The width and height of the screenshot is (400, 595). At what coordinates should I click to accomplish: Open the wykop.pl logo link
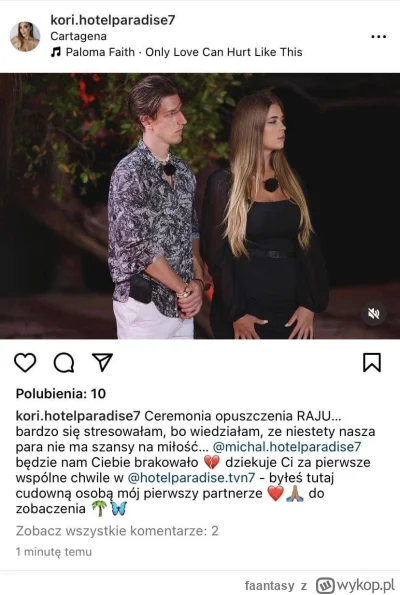point(356,585)
